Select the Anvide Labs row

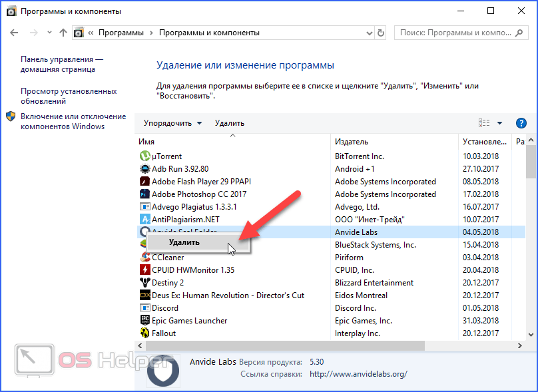tap(331, 232)
